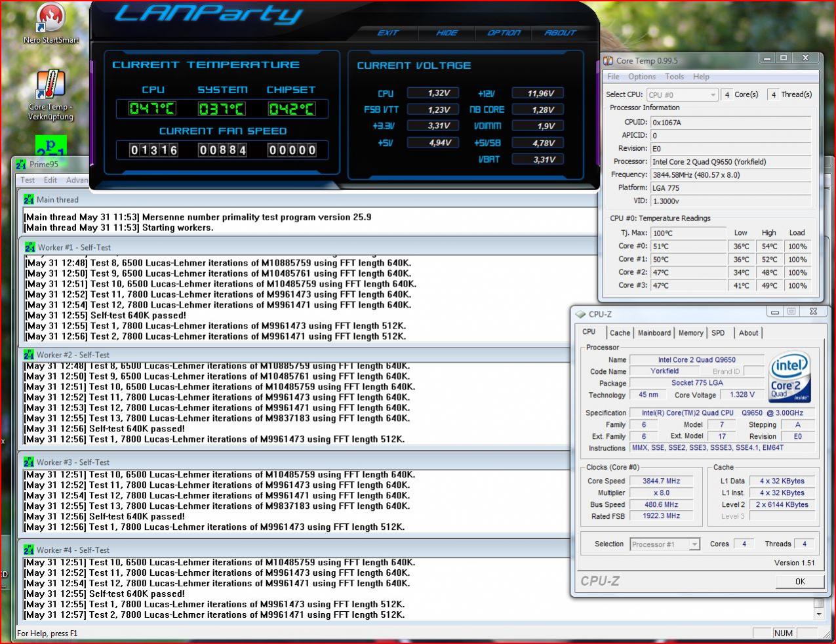Screen dimensions: 836x644
Task: Click the green Prime95 desktop icon
Action: (51, 146)
